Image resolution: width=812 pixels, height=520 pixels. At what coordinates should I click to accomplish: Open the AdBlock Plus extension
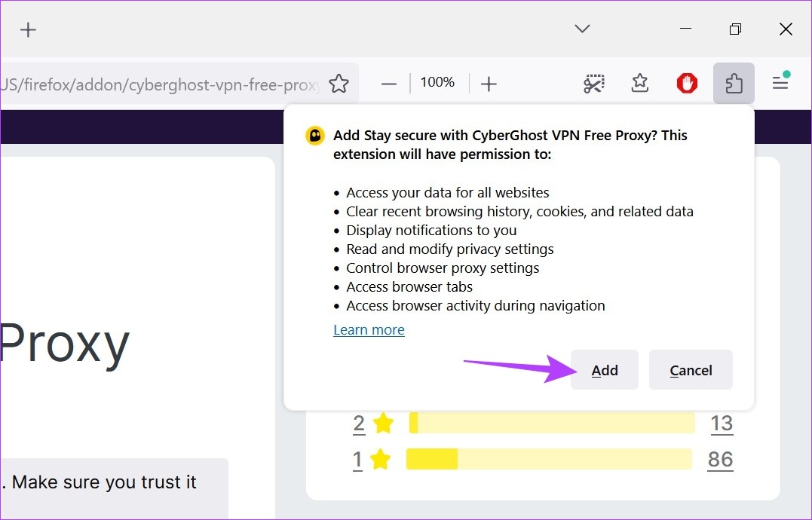[x=687, y=83]
